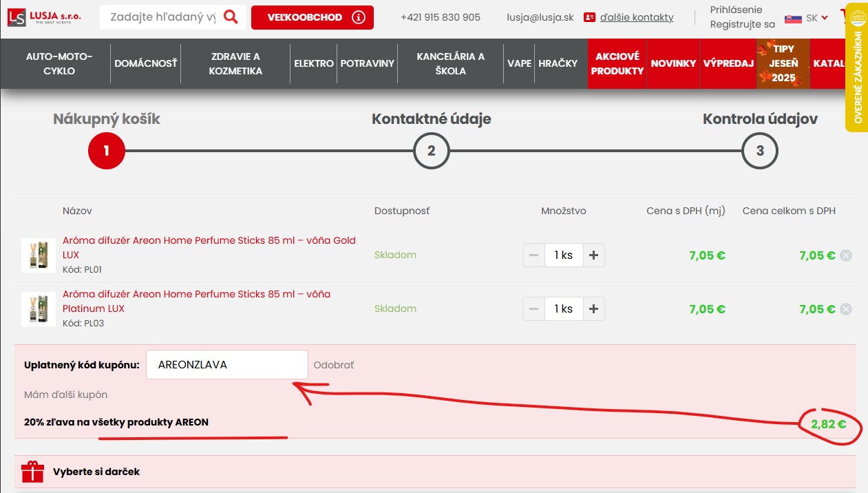Decrease Platinum LUX quantity with minus
This screenshot has height=493, width=868.
[533, 309]
